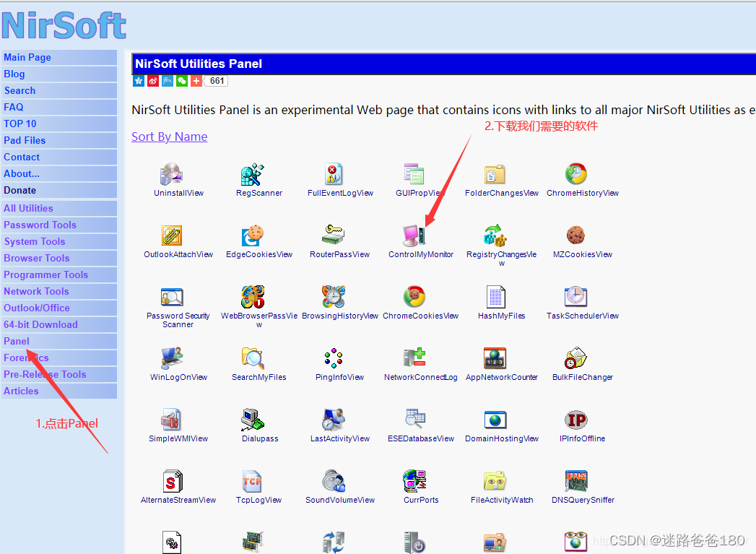
Task: Open the TaskSchedulerView icon
Action: pyautogui.click(x=575, y=297)
